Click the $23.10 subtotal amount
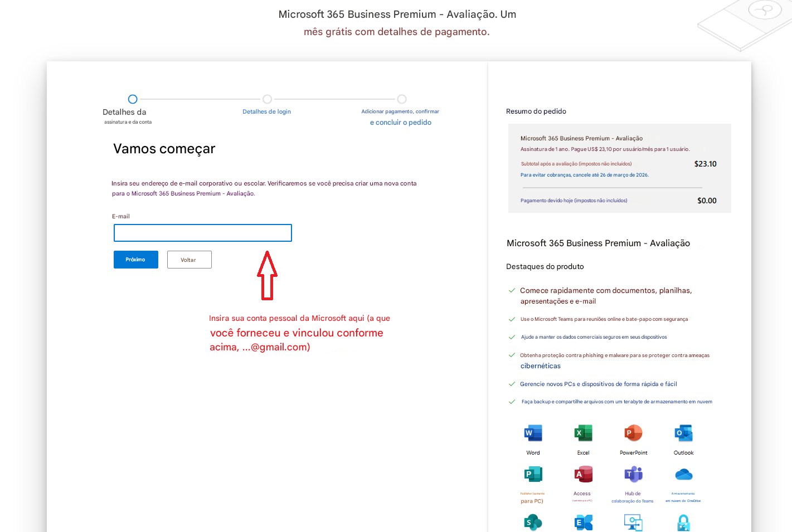This screenshot has width=792, height=532. [706, 164]
